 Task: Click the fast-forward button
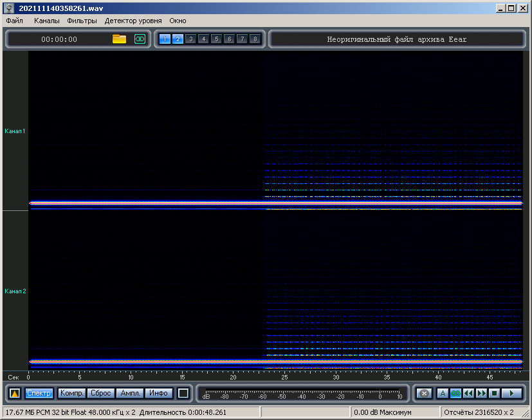click(481, 393)
